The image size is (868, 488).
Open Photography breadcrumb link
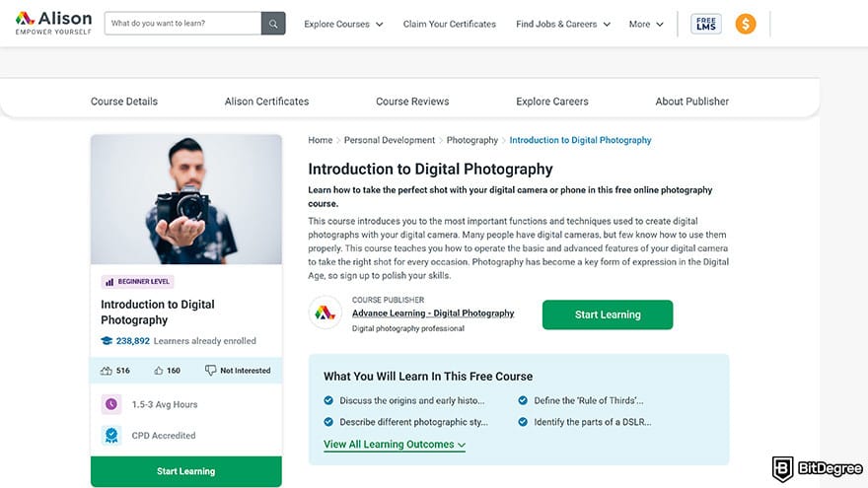coord(472,140)
